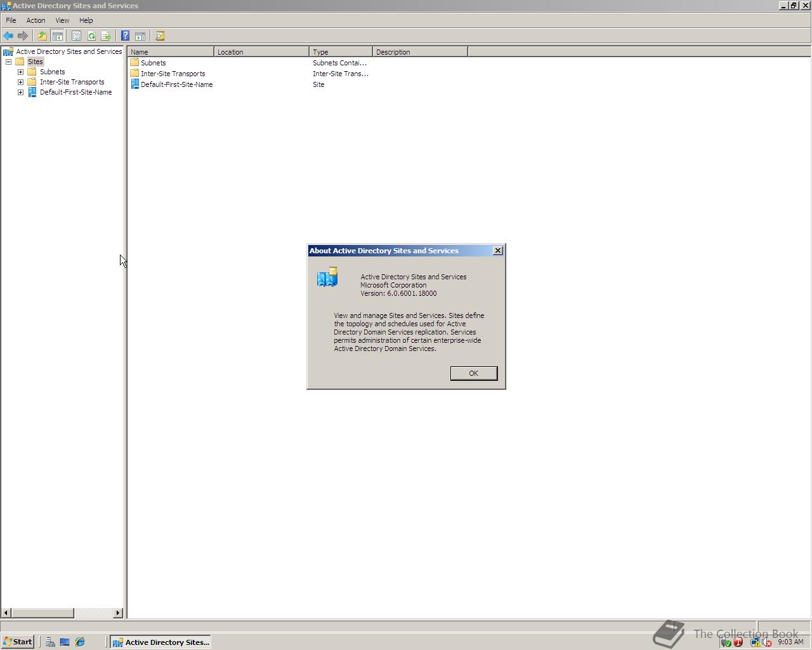Toggle the Show/Hide Console Tree icon

pyautogui.click(x=57, y=36)
